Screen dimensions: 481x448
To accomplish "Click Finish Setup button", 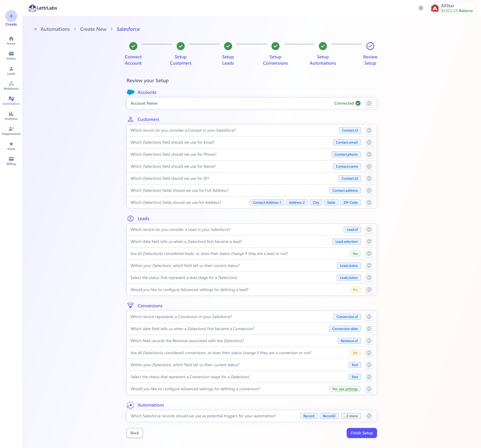I will (362, 433).
